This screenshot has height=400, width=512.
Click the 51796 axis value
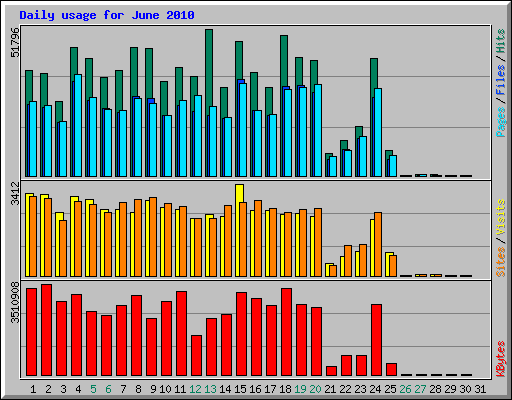click(x=15, y=42)
